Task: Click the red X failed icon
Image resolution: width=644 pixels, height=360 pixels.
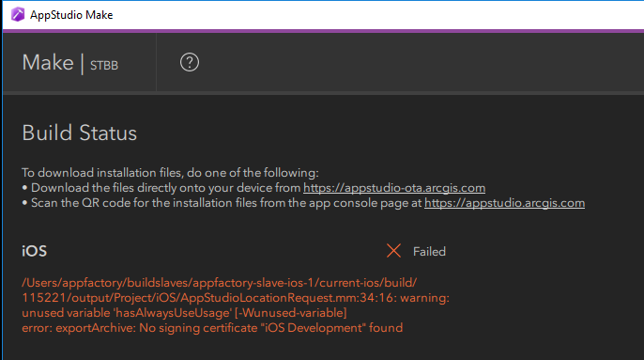Action: click(x=393, y=251)
